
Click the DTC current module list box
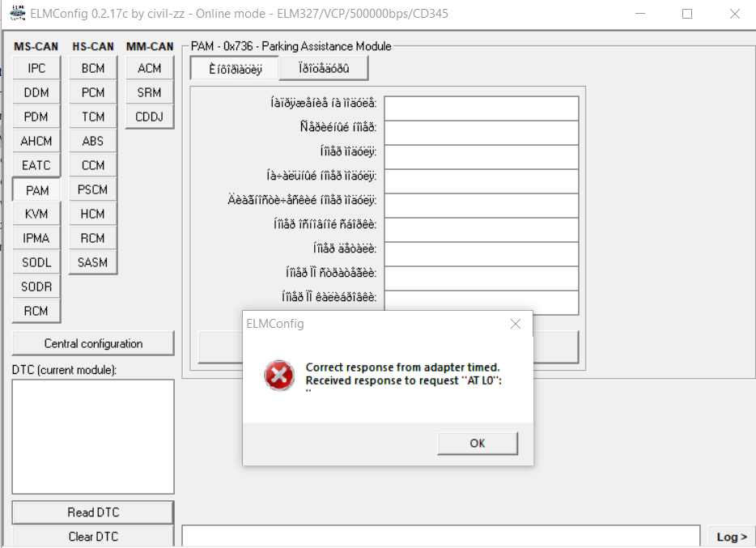(x=93, y=436)
